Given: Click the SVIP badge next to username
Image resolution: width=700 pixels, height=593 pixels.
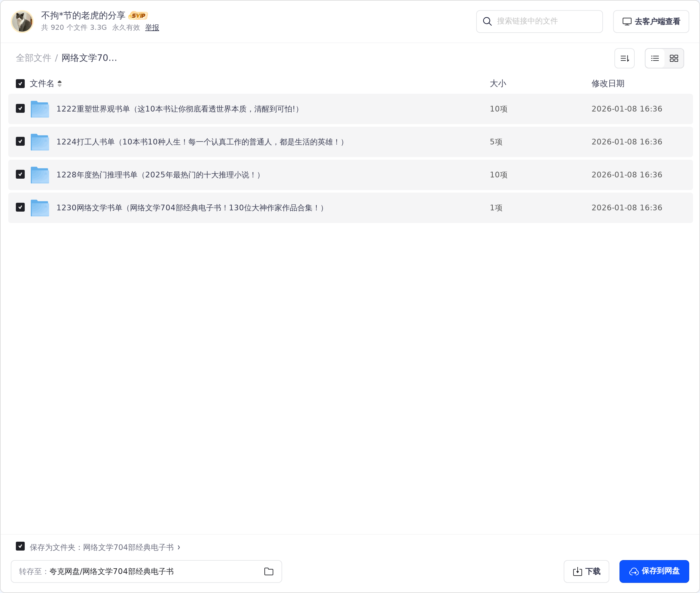Looking at the screenshot, I should pos(138,16).
